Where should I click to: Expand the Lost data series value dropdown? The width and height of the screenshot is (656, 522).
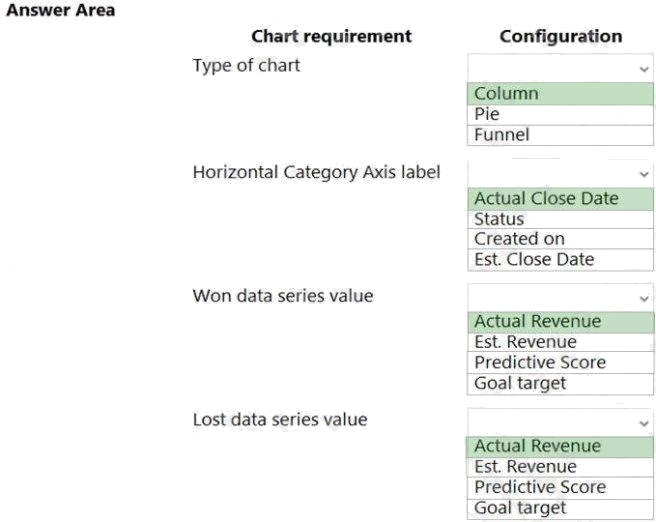[560, 421]
